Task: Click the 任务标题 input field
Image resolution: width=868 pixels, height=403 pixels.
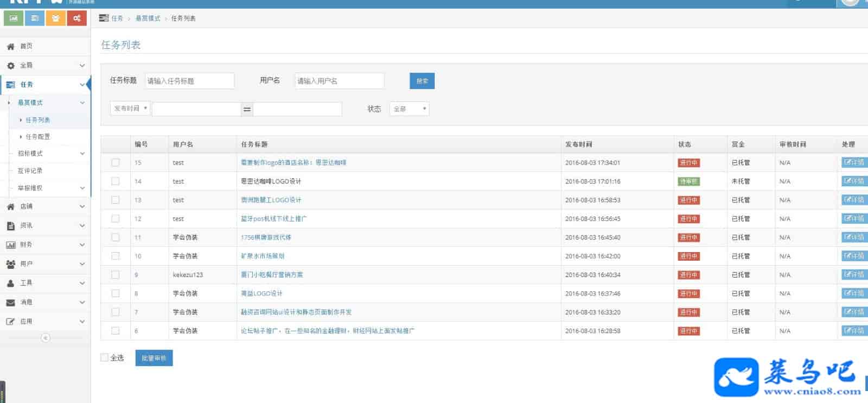Action: (x=189, y=81)
